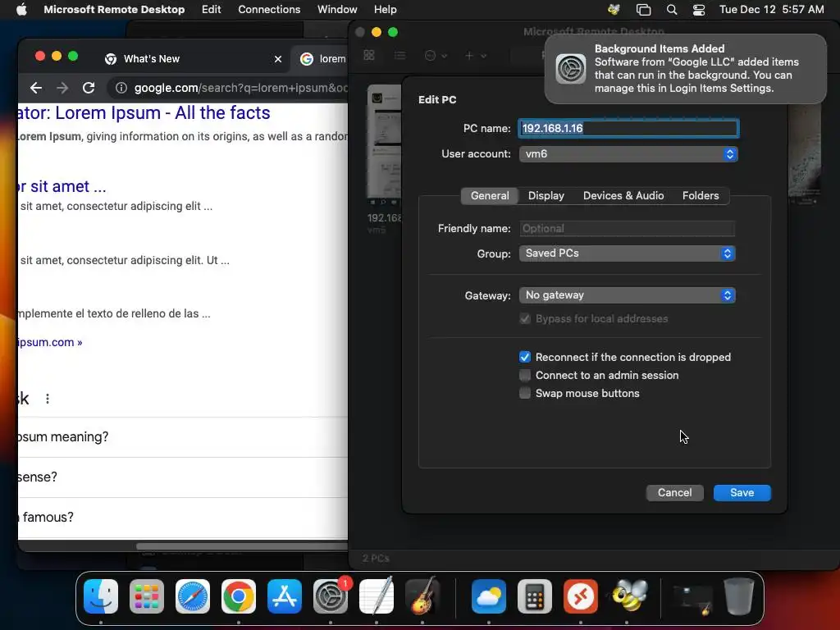
Task: Switch Remote Desktop to list view
Action: pos(399,55)
